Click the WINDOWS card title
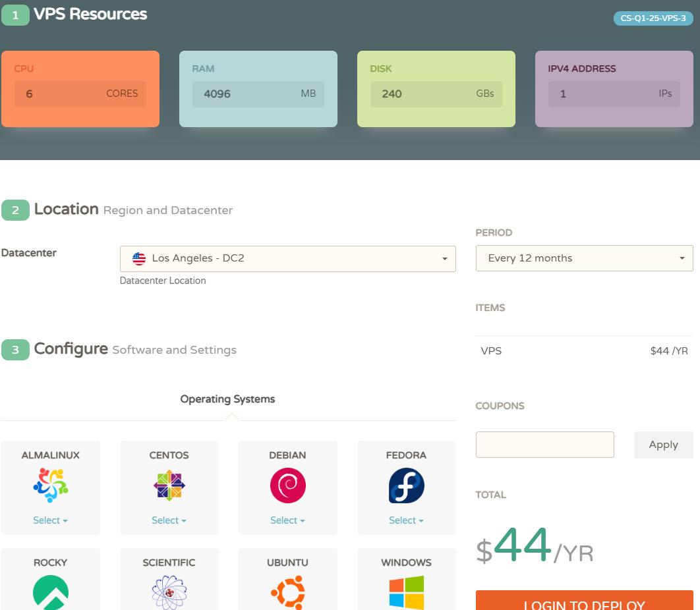This screenshot has width=700, height=610. tap(406, 563)
